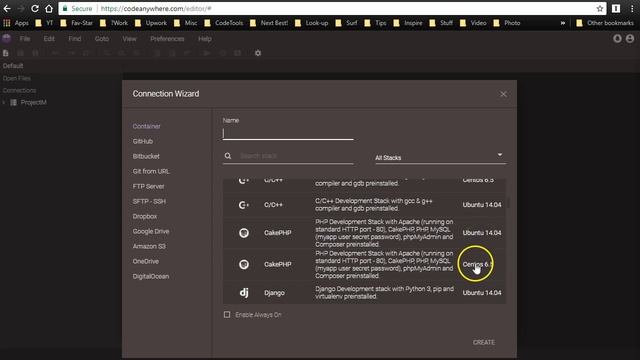Viewport: 640px width, 360px height.
Task: Click the CakePHP Ubuntu row icon
Action: point(244,233)
